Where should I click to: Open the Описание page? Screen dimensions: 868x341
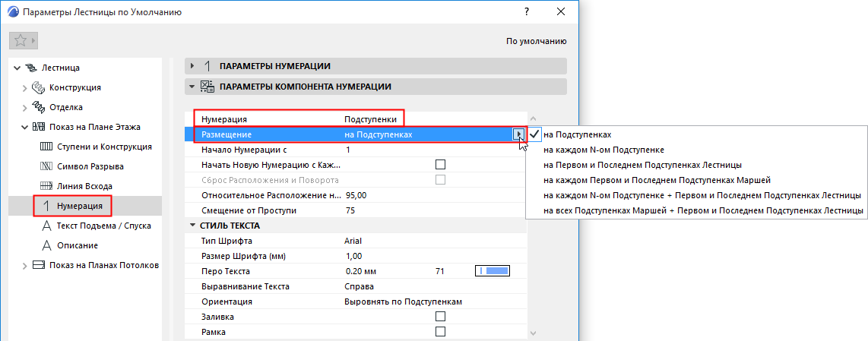78,245
